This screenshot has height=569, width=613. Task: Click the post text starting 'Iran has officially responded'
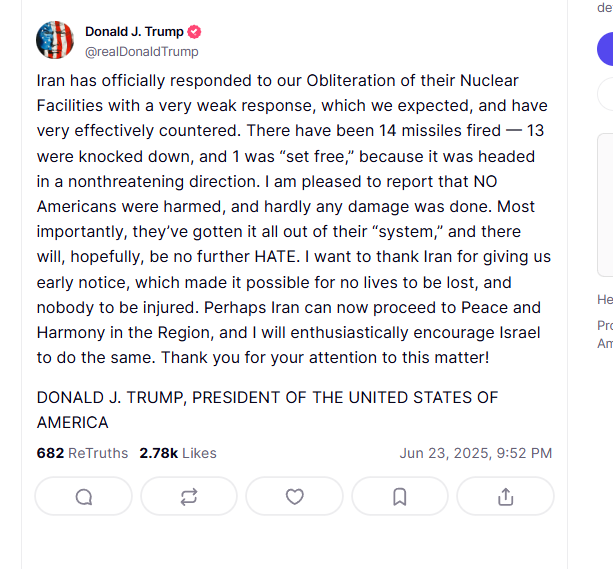coord(294,219)
